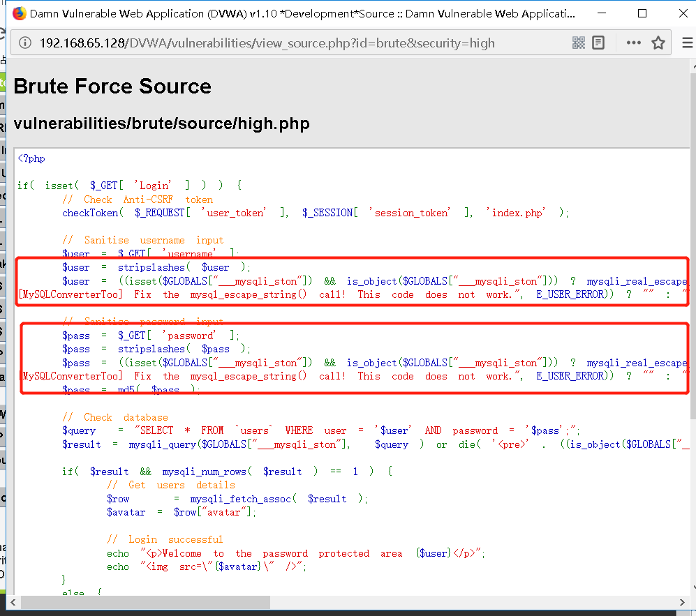
Task: Open the Firefox hamburger menu
Action: (688, 43)
